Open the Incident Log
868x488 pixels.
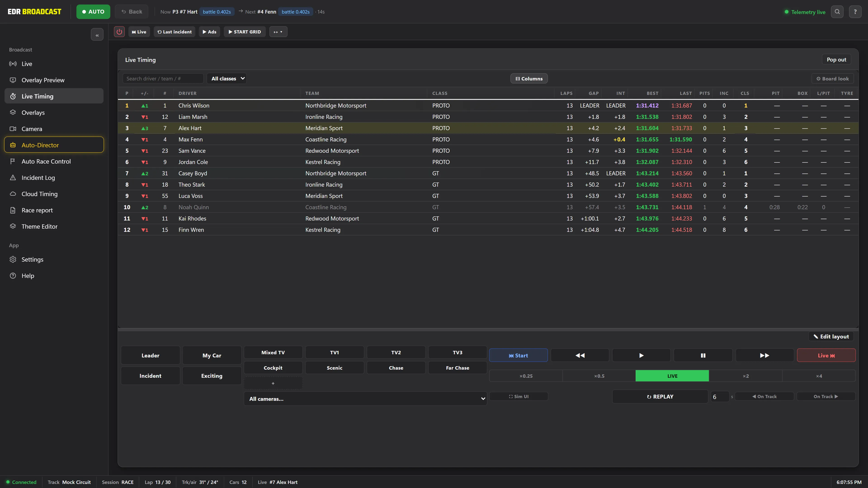point(54,178)
